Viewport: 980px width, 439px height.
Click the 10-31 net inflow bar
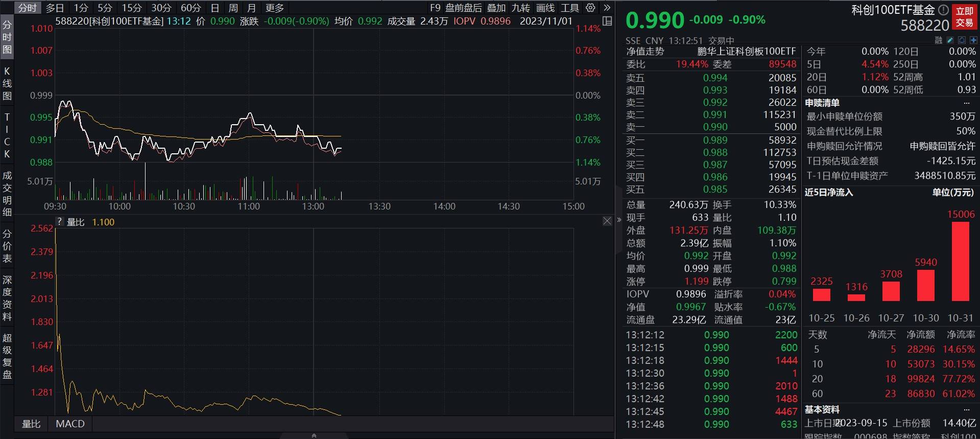pos(960,261)
